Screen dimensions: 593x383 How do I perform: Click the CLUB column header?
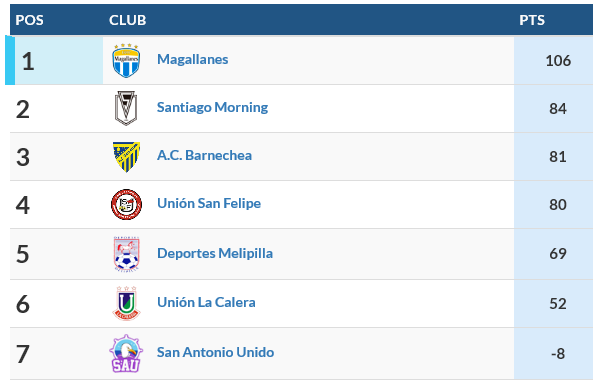[127, 20]
